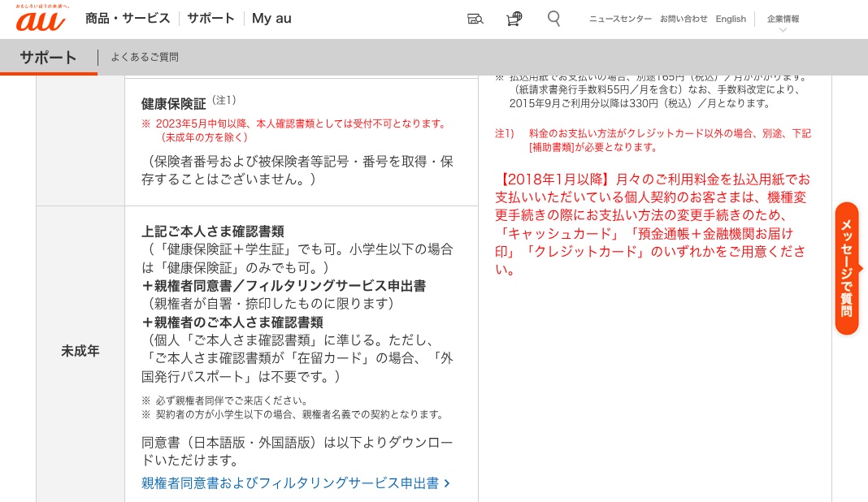Click 2023年5月中旬以降 red notice
868x502 pixels.
pyautogui.click(x=294, y=130)
